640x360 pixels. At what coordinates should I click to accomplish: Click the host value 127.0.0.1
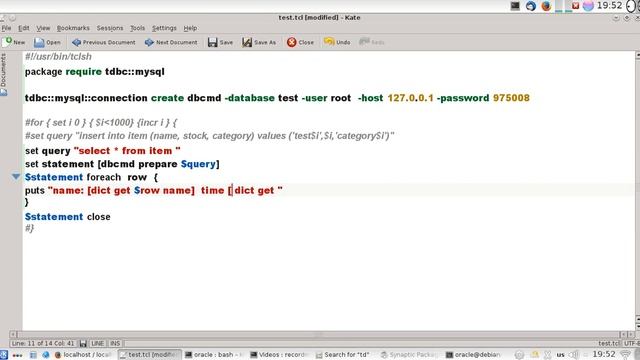410,98
